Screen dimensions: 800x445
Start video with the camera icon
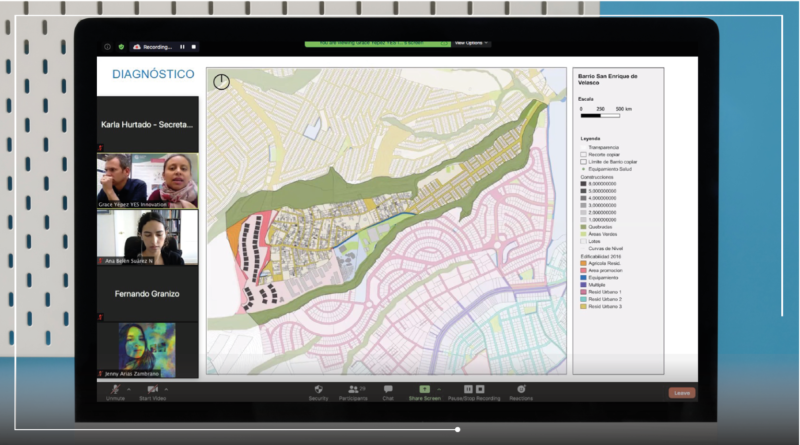[152, 392]
